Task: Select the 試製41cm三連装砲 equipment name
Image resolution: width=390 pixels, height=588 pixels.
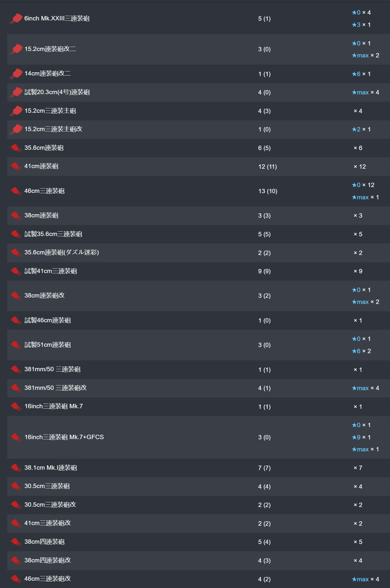Action: point(51,271)
